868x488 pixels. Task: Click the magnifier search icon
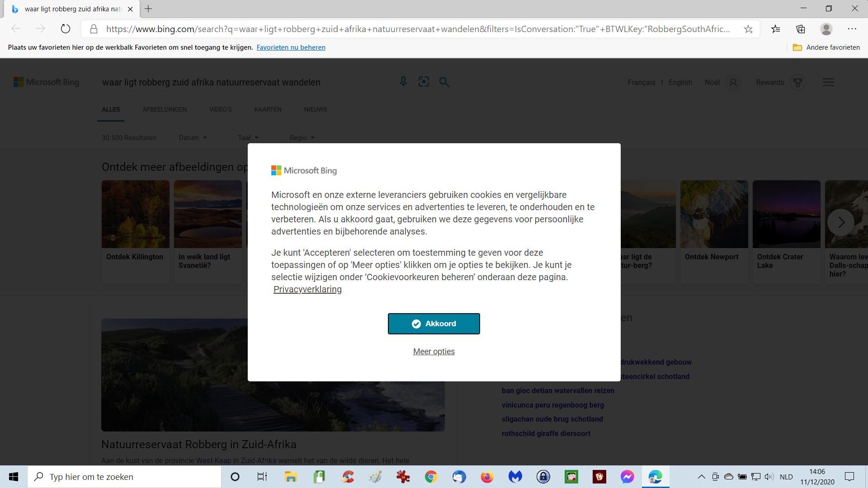click(444, 82)
